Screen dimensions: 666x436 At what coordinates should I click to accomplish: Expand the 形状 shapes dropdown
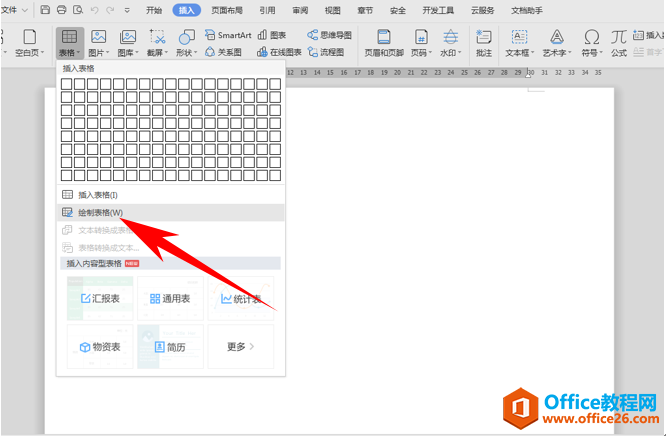click(x=186, y=53)
